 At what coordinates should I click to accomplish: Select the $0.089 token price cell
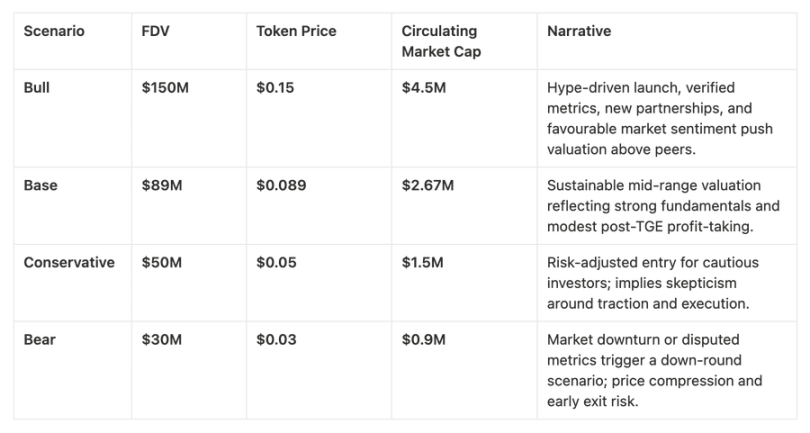click(281, 185)
